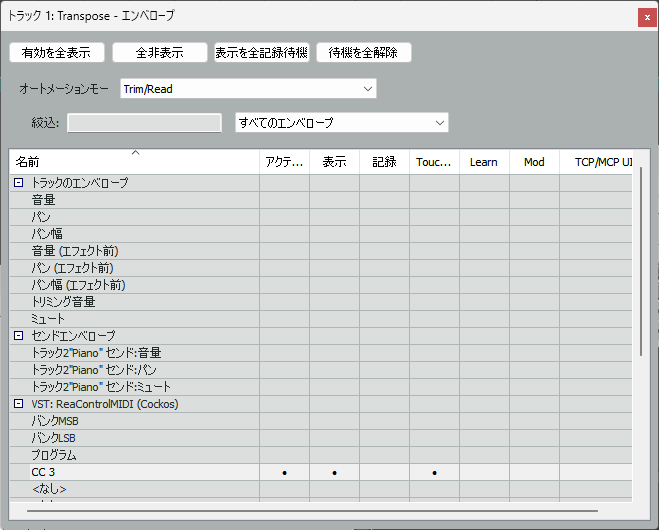Screen dimensions: 659x530
Task: Collapse the VST: ReaControlMIDI group
Action: [x=19, y=404]
